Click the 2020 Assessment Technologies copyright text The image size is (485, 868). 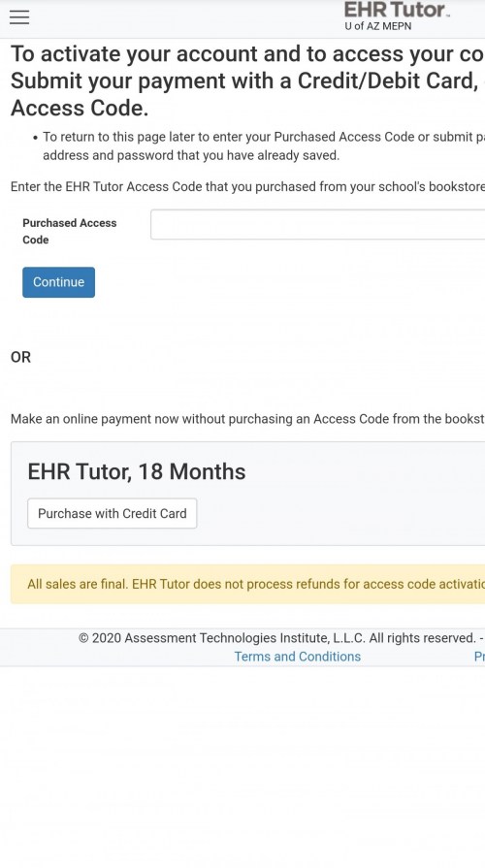pos(281,638)
